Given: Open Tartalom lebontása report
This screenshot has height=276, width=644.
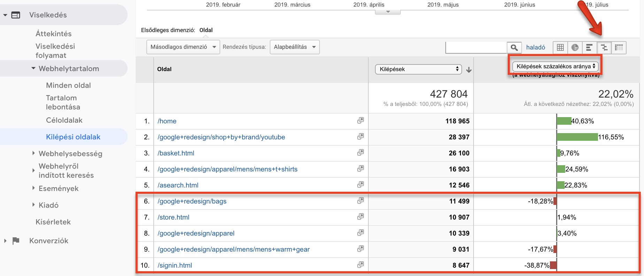Looking at the screenshot, I should pyautogui.click(x=63, y=102).
